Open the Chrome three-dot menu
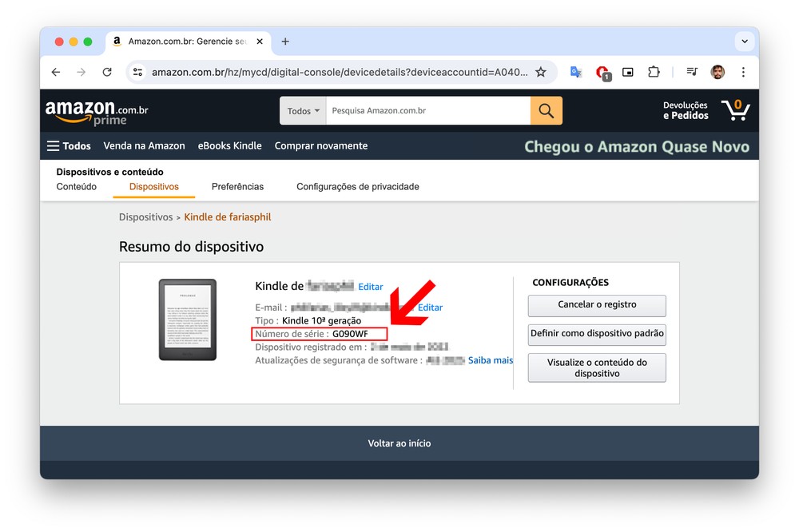 pyautogui.click(x=743, y=73)
